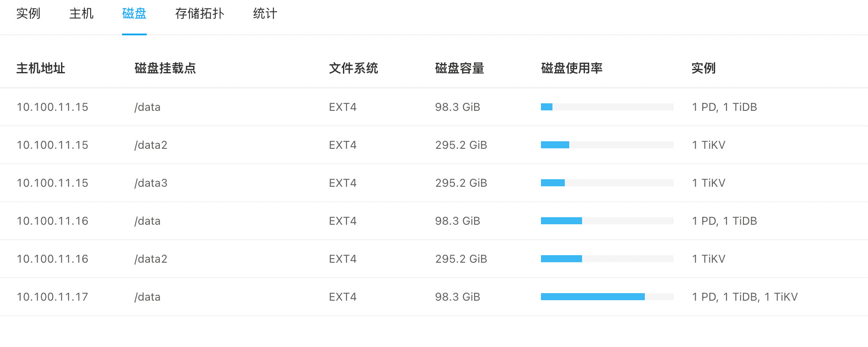Viewport: 868px width, 347px height.
Task: Click the usage bar for 10.100.11.17 /data
Action: (607, 297)
